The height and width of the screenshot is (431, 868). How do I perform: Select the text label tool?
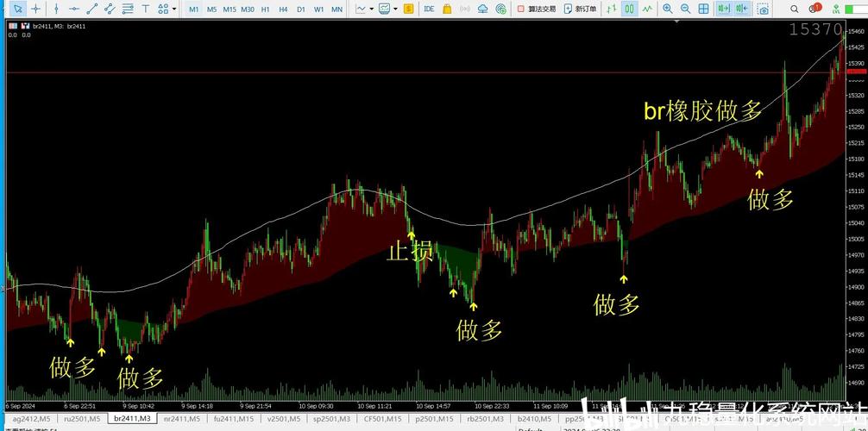coord(145,9)
